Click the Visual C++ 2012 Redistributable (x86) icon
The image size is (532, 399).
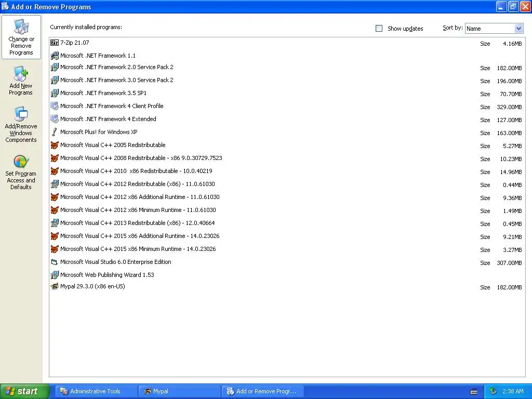point(54,184)
